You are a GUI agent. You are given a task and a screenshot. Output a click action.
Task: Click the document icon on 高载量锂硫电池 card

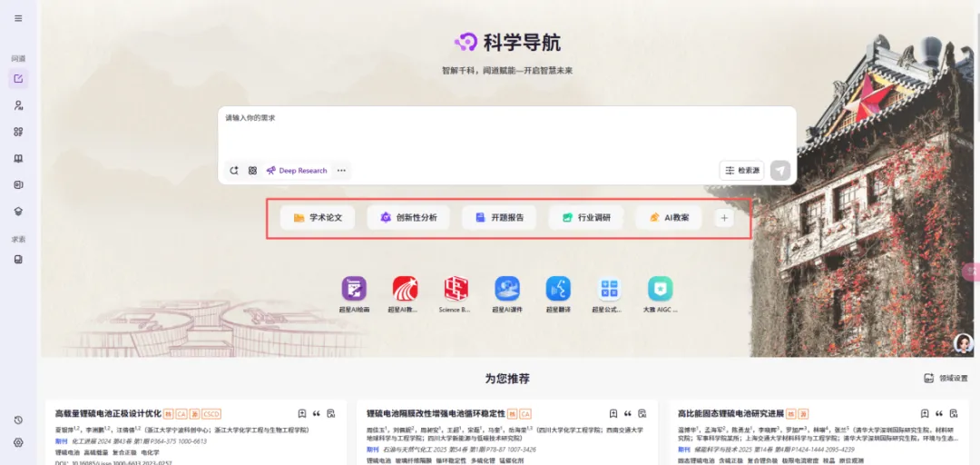331,413
